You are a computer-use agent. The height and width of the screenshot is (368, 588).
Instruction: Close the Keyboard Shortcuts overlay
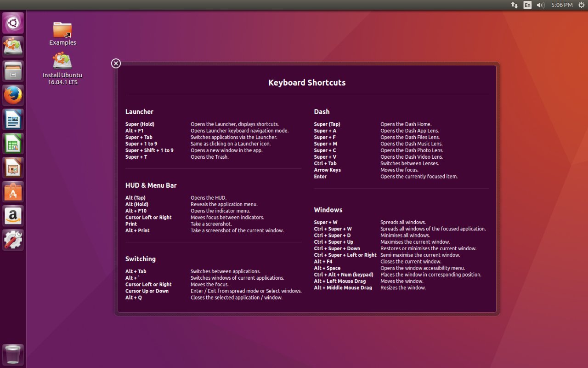click(x=116, y=63)
